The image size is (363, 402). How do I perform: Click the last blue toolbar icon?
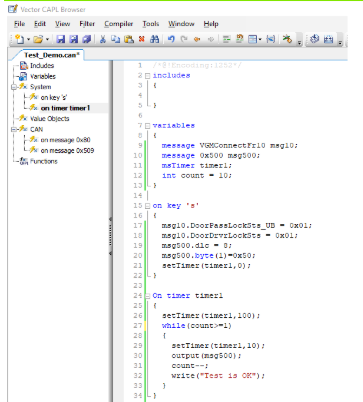pyautogui.click(x=328, y=39)
